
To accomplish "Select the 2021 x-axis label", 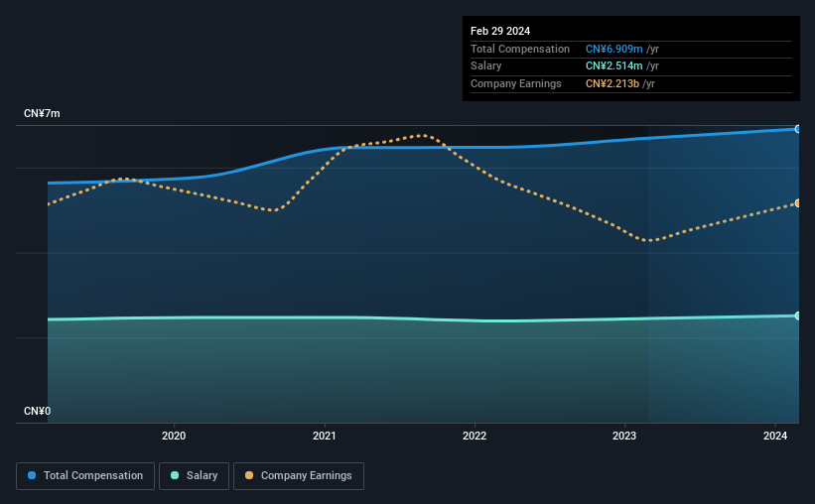I will click(x=325, y=436).
